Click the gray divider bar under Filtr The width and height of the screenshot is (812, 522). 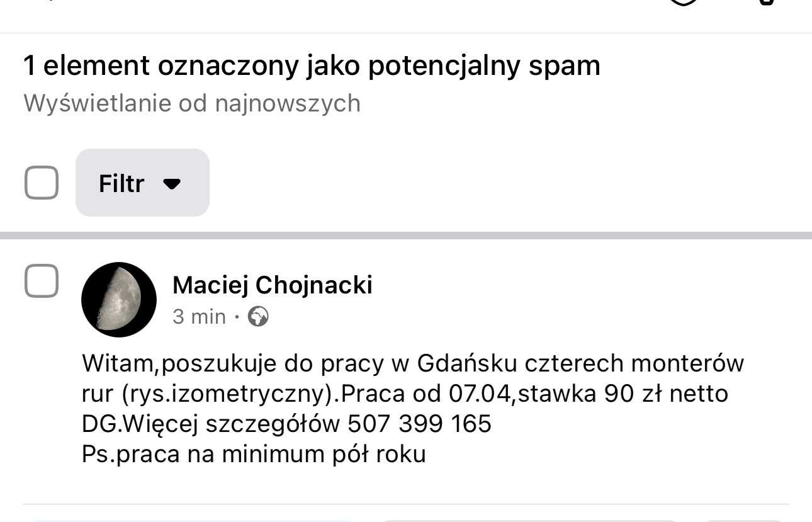tap(406, 235)
